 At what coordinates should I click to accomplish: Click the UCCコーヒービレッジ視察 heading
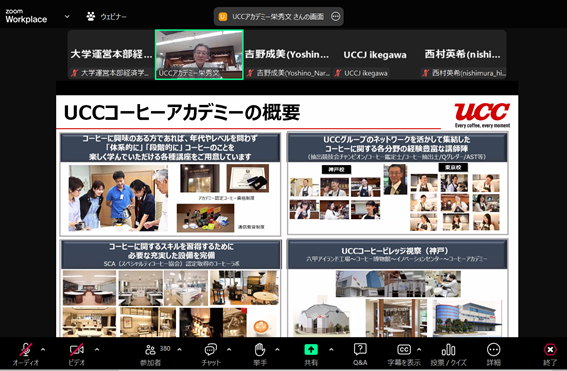click(395, 251)
